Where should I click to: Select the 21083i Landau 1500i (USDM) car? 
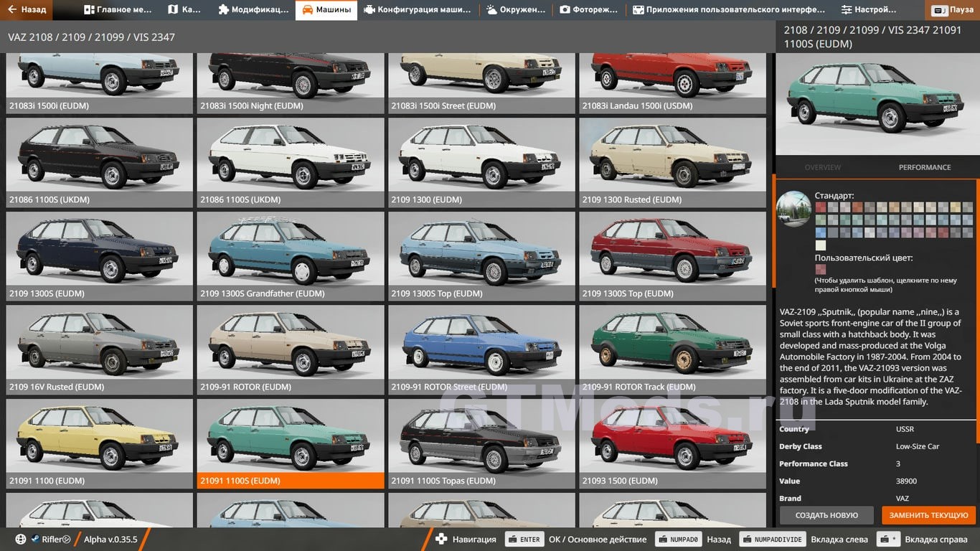tap(672, 83)
